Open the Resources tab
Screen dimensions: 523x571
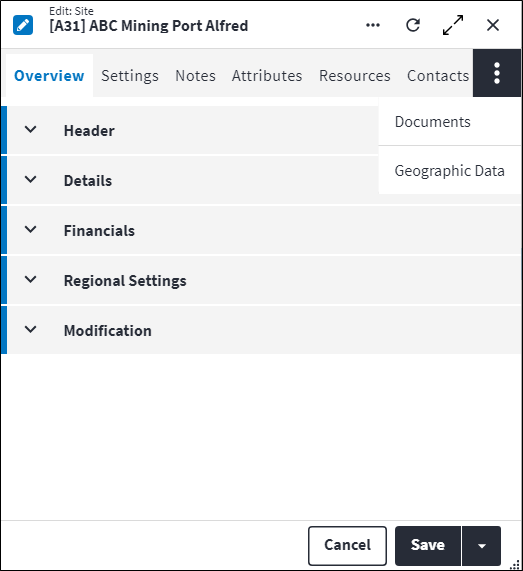(x=355, y=76)
